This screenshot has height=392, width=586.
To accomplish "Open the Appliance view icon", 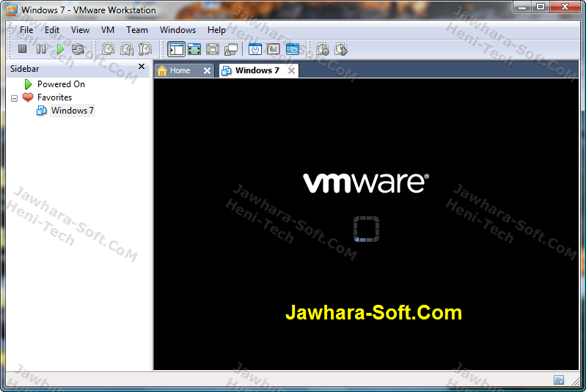I will click(x=274, y=49).
